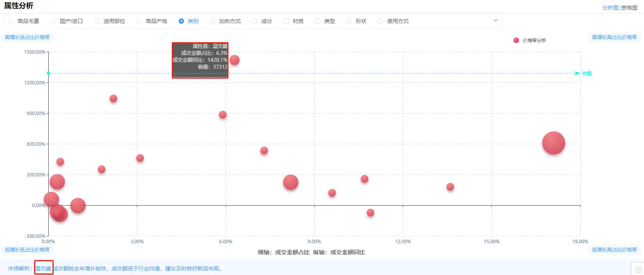Click the QR code icon at bottom right
Screen dimensions: 644x275
(x=638, y=270)
